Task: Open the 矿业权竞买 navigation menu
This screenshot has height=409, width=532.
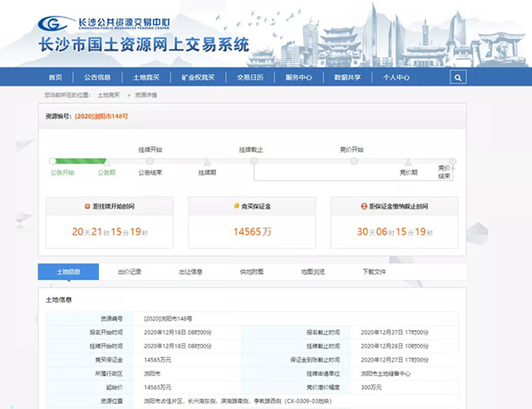Action: [198, 77]
